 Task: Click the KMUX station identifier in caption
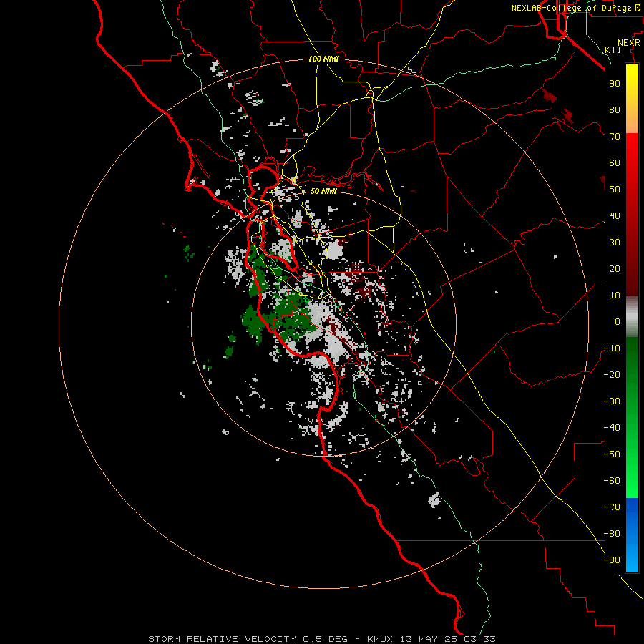pyautogui.click(x=380, y=639)
